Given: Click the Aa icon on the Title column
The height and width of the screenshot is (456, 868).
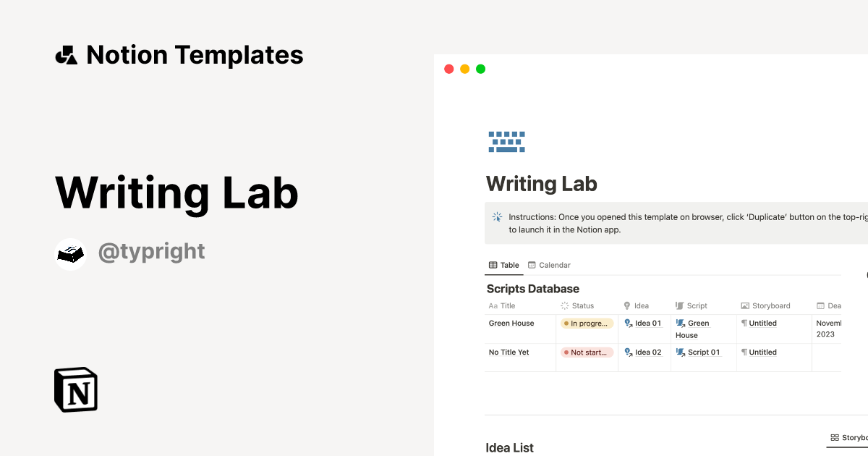Looking at the screenshot, I should (493, 305).
